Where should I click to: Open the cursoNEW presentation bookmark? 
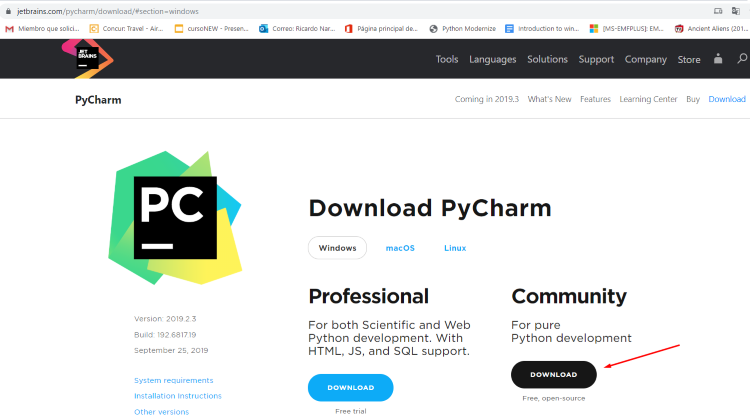(x=211, y=29)
